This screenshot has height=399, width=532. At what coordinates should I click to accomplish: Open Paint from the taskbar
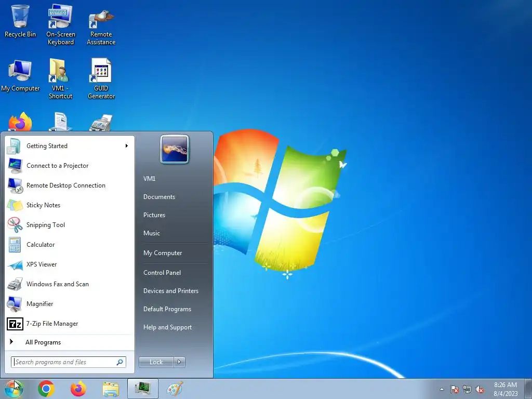(x=175, y=389)
